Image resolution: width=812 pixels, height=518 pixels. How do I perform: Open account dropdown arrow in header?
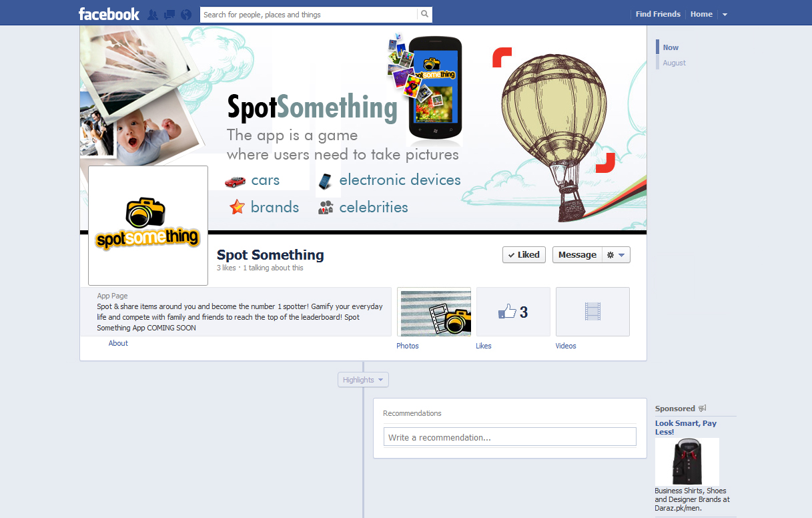725,15
